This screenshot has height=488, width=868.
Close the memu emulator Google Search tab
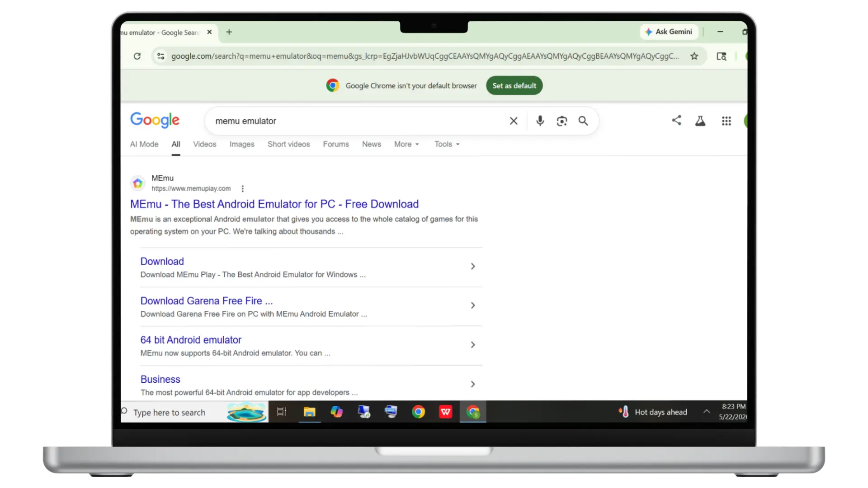[209, 32]
